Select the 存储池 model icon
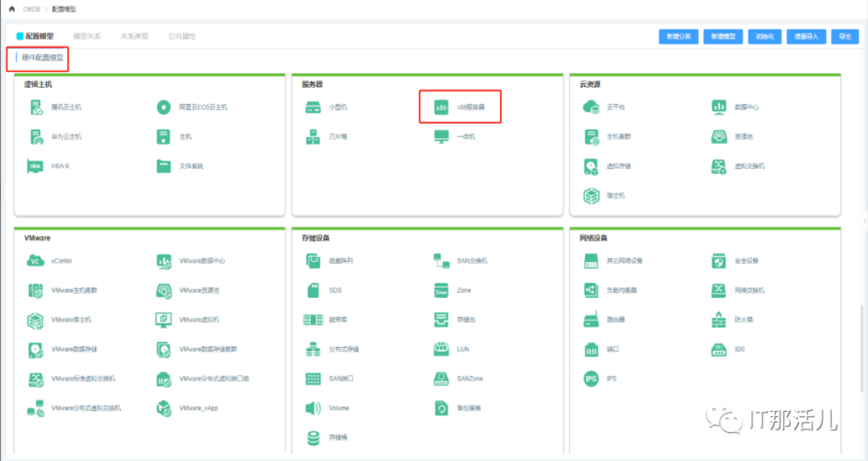The width and height of the screenshot is (868, 461). [x=441, y=320]
